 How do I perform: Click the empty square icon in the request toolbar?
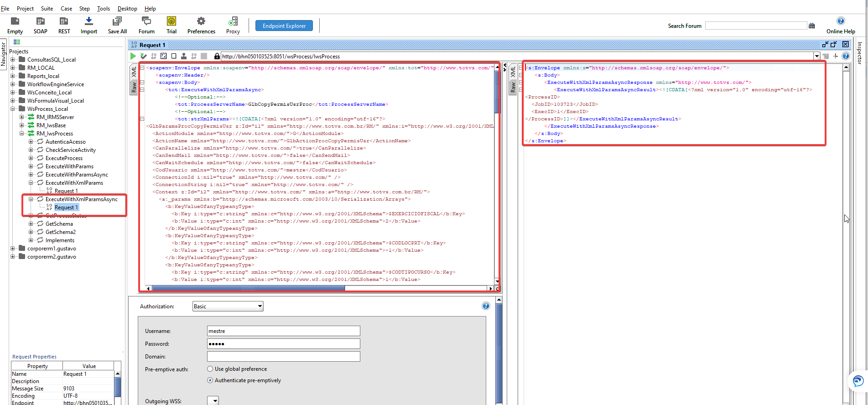pos(174,56)
